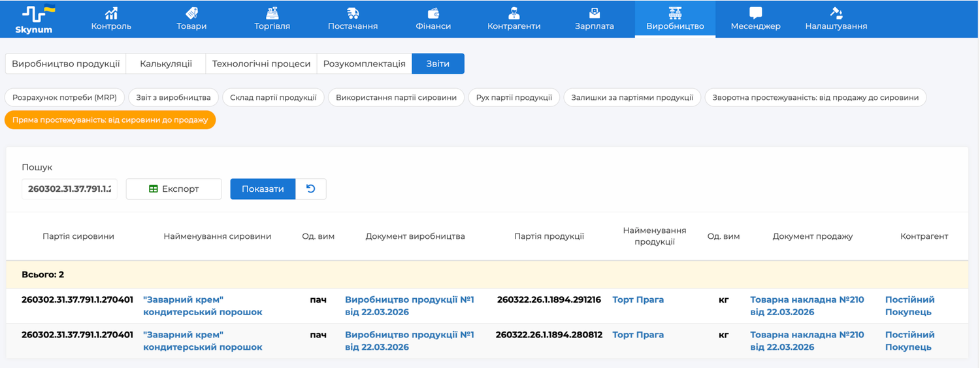Screen dimensions: 980x368
Task: Select Звіт з виробництва report
Action: [173, 98]
